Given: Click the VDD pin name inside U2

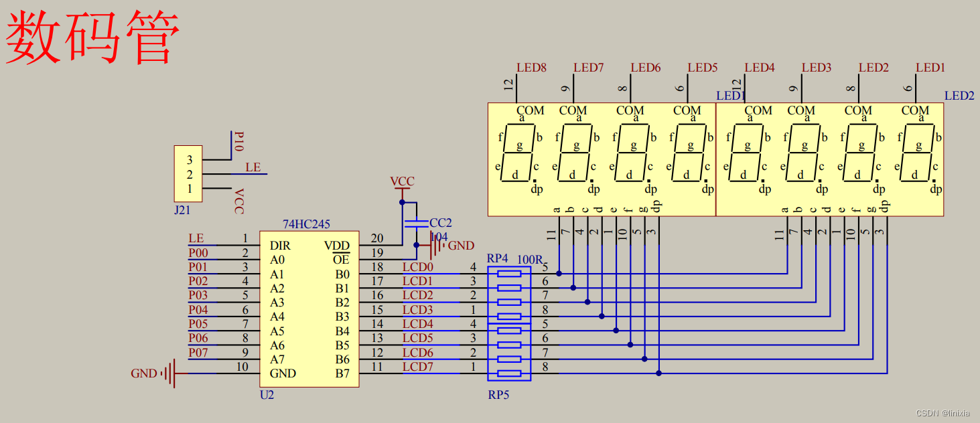Looking at the screenshot, I should click(337, 246).
